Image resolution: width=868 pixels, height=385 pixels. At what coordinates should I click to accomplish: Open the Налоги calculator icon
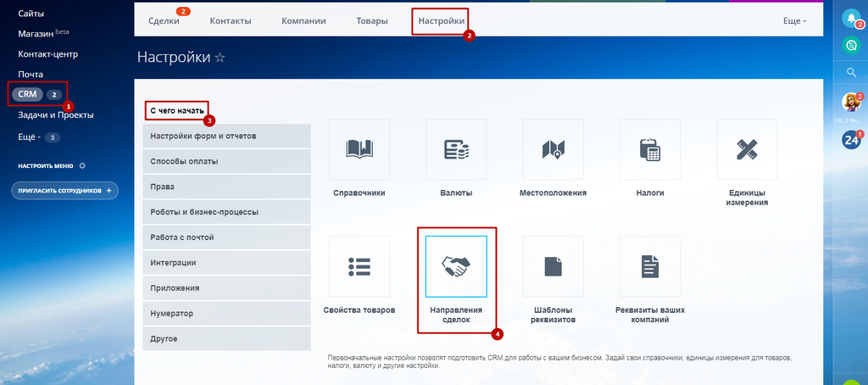coord(650,149)
